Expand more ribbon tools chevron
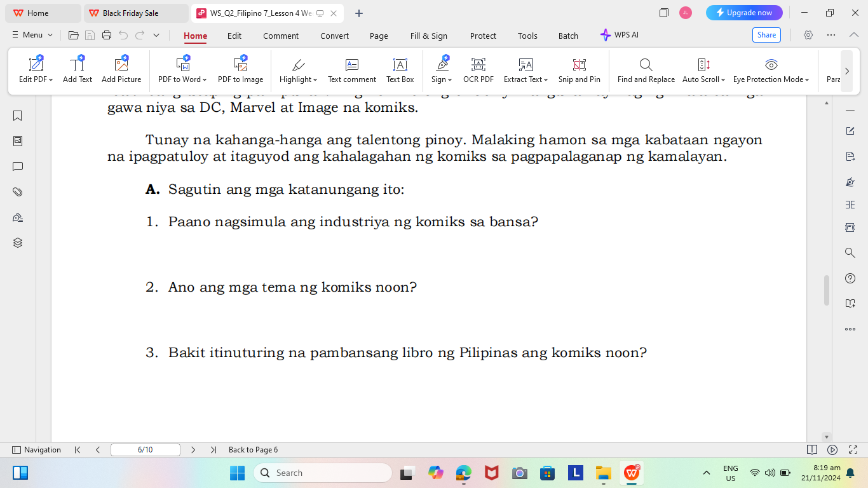This screenshot has height=488, width=868. click(x=846, y=71)
